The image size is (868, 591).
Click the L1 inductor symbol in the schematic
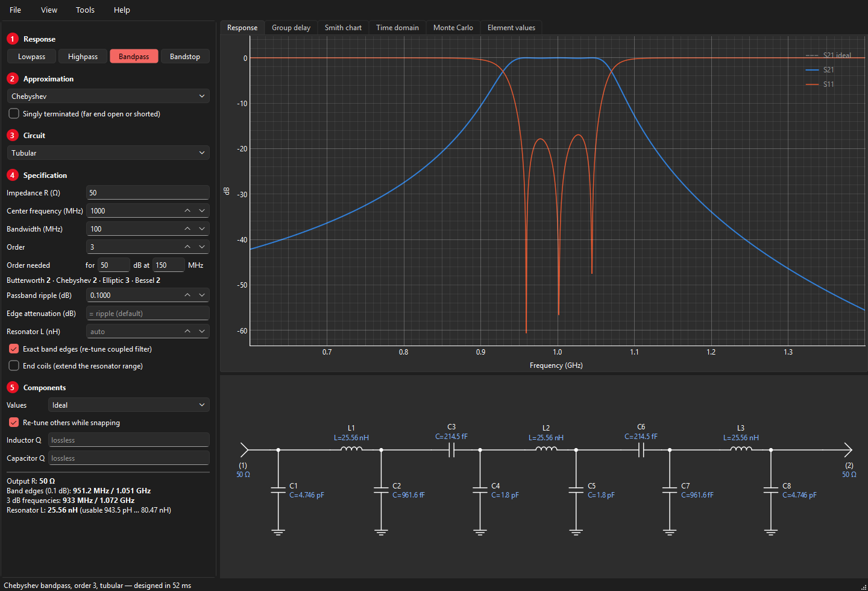click(x=351, y=449)
